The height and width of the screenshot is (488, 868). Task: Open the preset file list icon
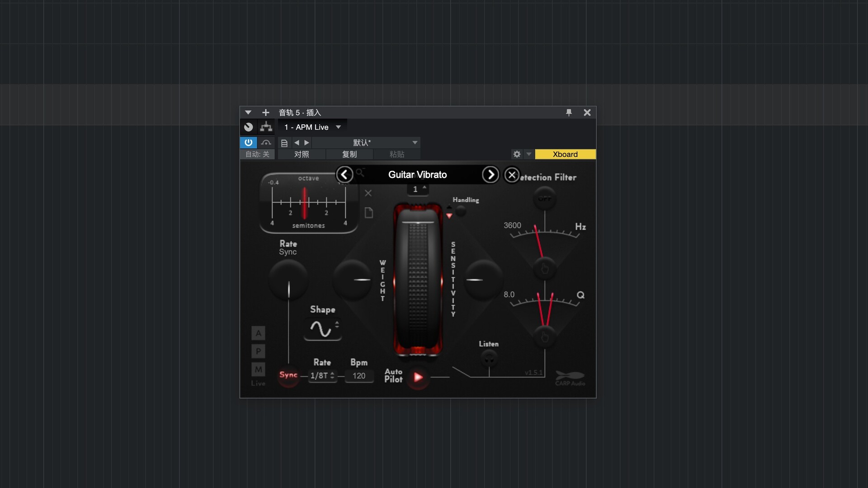click(284, 142)
